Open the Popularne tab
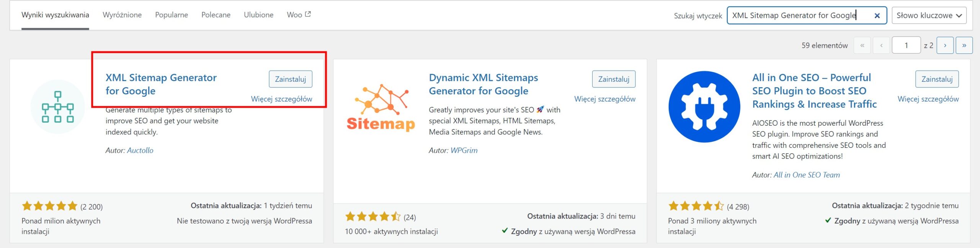The width and height of the screenshot is (980, 248). click(171, 15)
